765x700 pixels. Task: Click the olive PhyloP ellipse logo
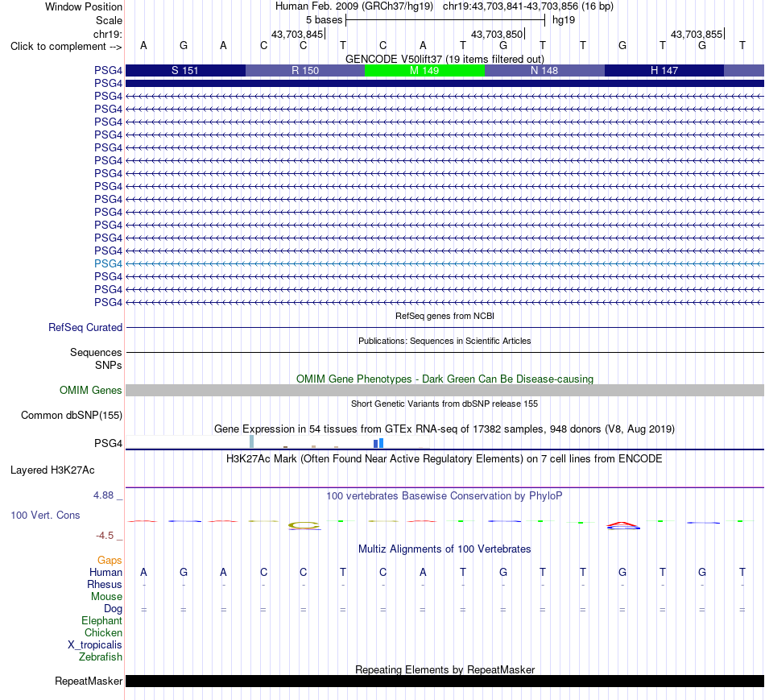304,525
